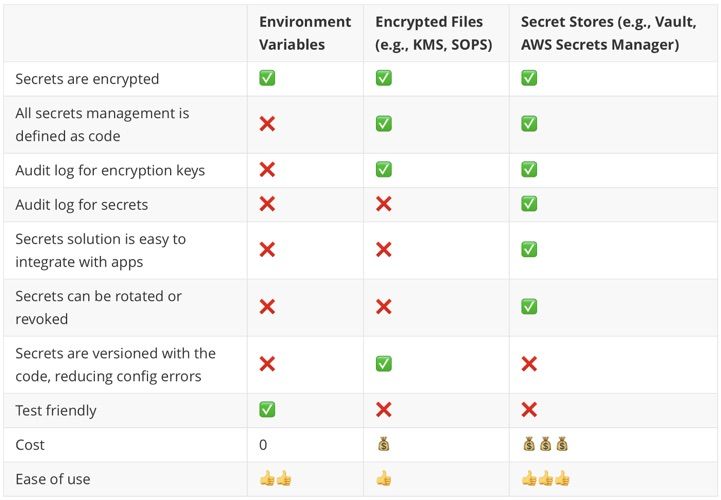721x500 pixels.
Task: Select the Secret Stores column header
Action: [609, 33]
